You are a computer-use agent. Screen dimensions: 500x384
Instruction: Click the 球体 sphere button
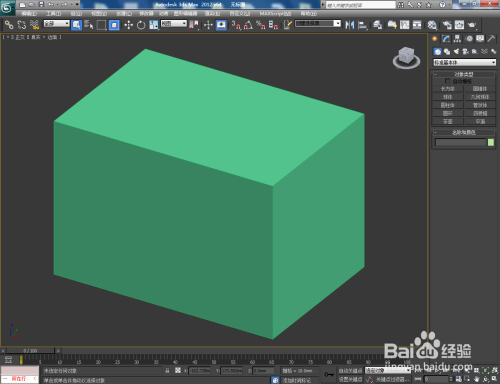pos(448,97)
